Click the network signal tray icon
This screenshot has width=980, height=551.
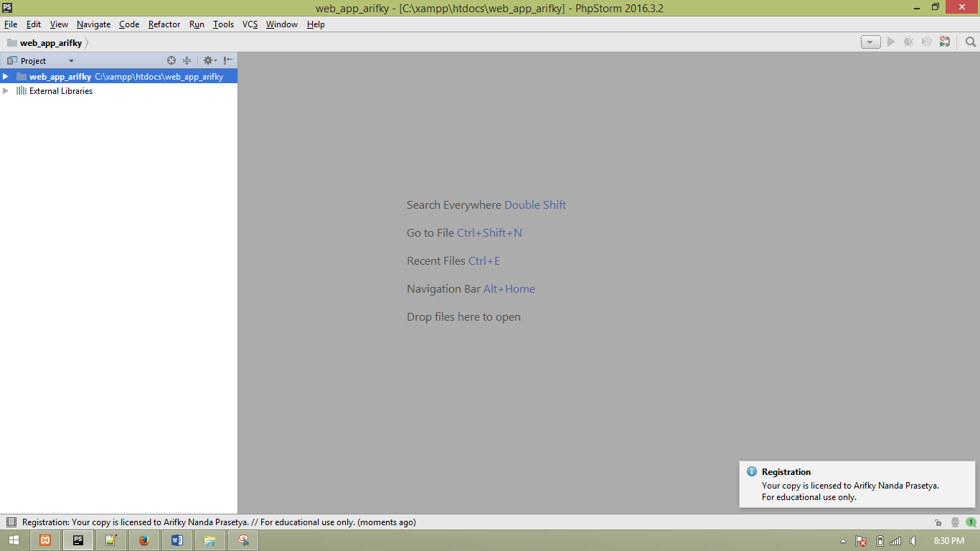pos(895,541)
